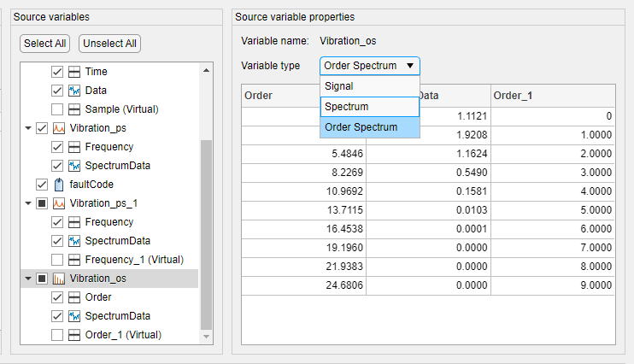Click the Vibration_os order spectrum icon
The width and height of the screenshot is (634, 364).
tap(59, 278)
